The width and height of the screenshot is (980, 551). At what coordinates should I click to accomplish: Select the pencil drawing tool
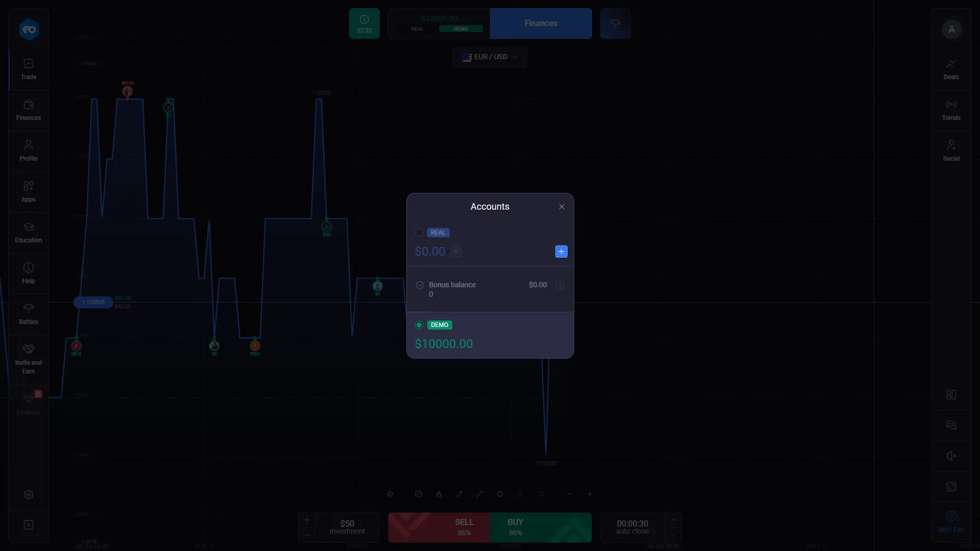[459, 494]
